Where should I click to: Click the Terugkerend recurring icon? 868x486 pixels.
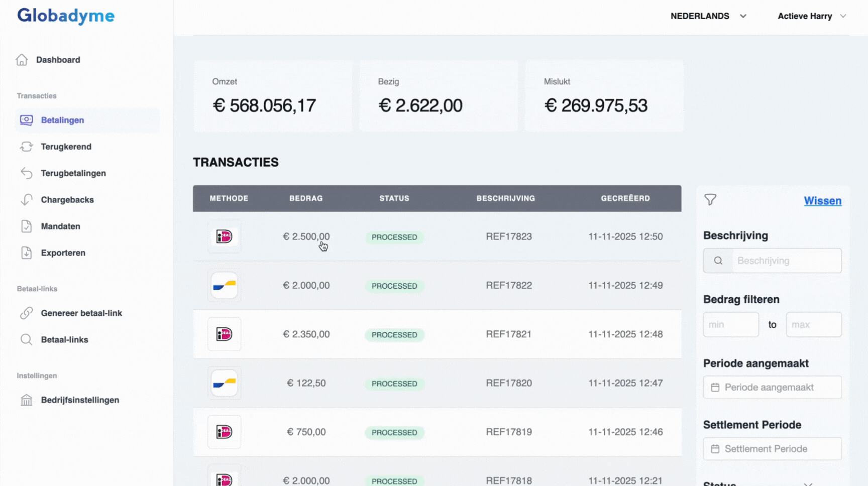click(x=26, y=147)
